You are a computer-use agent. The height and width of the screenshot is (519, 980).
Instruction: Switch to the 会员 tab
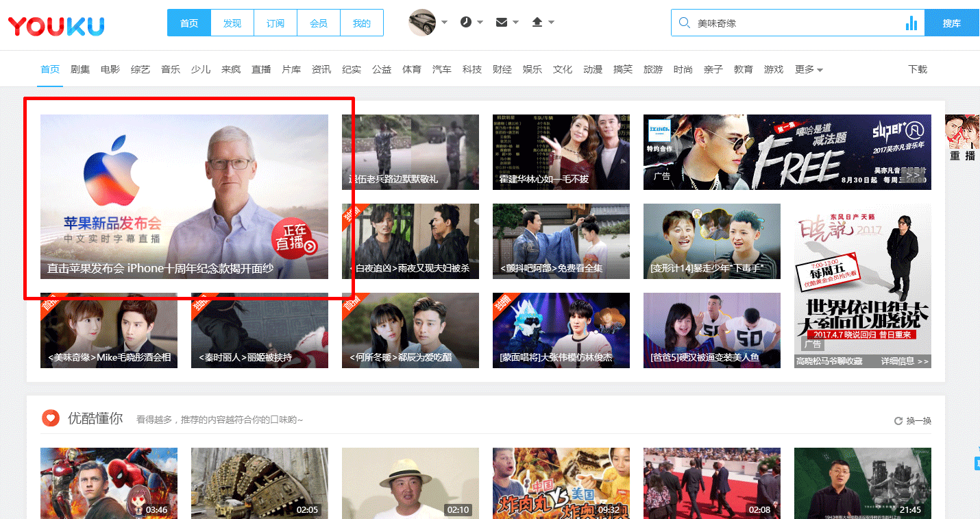(319, 23)
